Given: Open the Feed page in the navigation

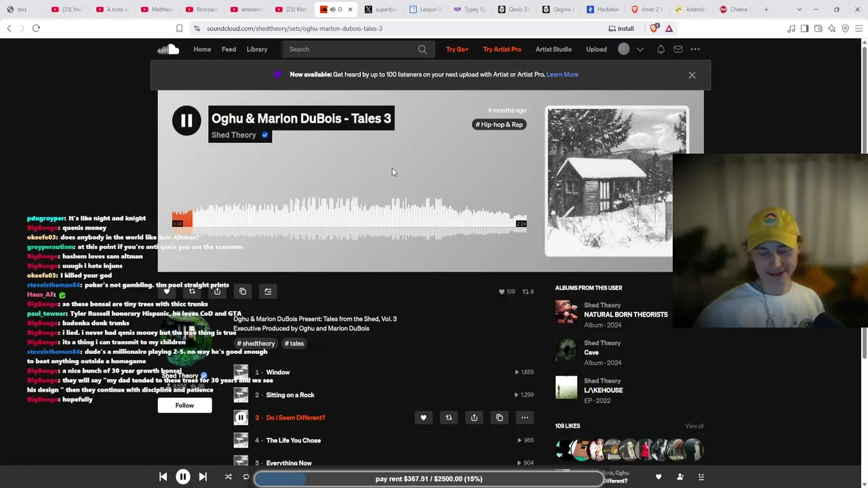Looking at the screenshot, I should click(229, 49).
